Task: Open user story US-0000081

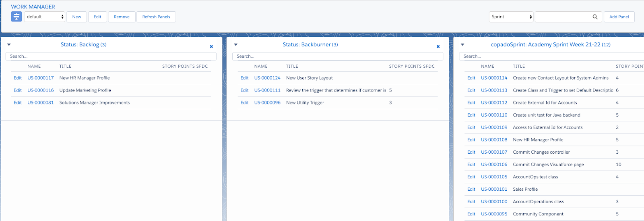Action: click(41, 103)
